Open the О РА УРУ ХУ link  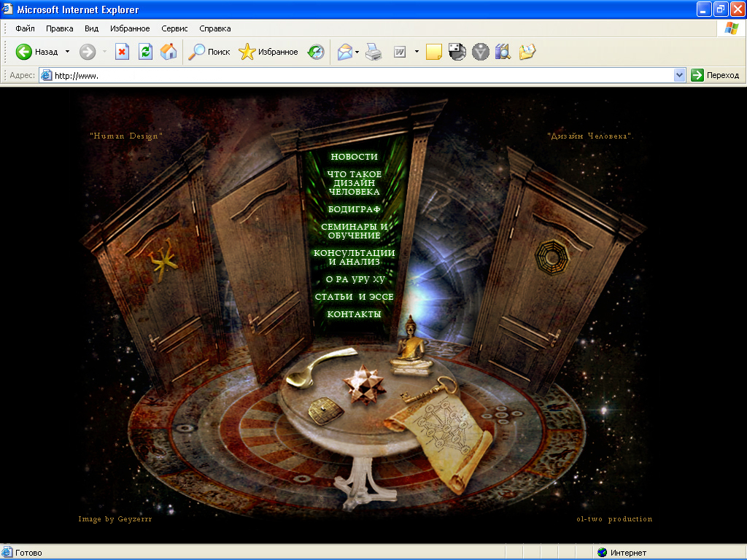pyautogui.click(x=355, y=279)
